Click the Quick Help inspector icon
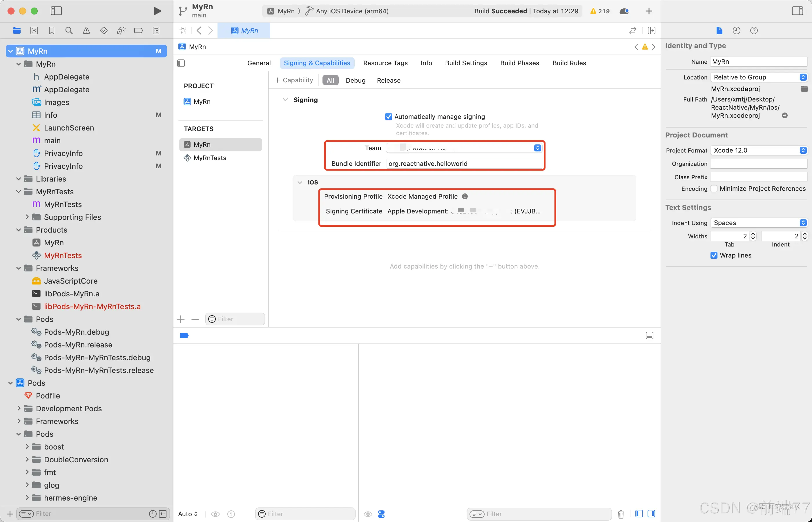812x522 pixels. 754,30
